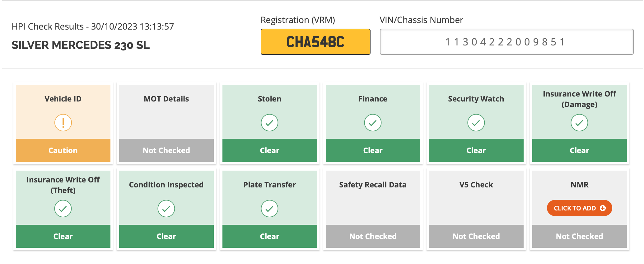Click the NMR Click To Add button
Viewport: 644px width, 264px height.
click(579, 208)
